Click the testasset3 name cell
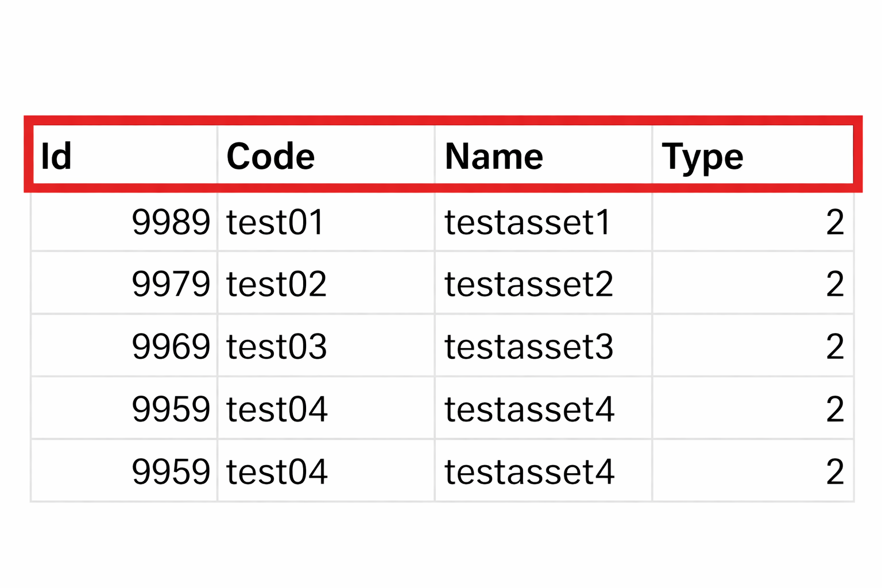 coord(529,346)
